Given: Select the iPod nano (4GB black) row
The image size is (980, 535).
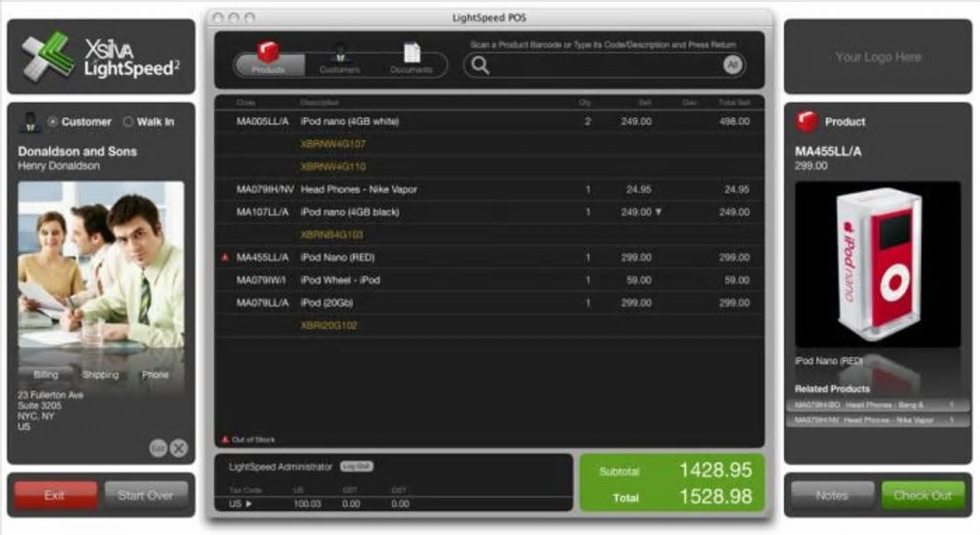Looking at the screenshot, I should [489, 212].
